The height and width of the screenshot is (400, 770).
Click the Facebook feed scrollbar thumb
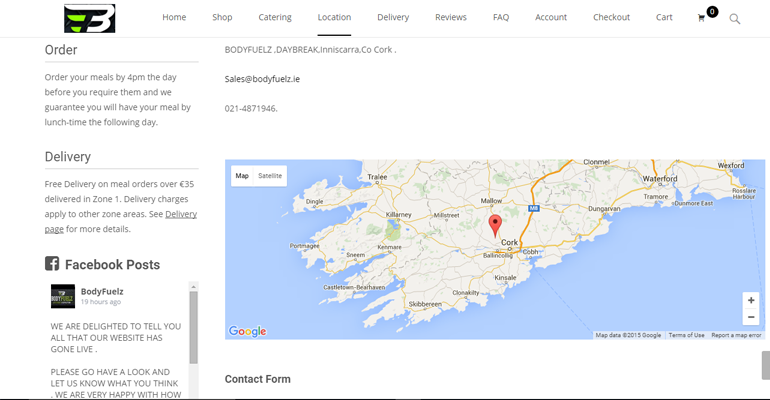(x=193, y=327)
